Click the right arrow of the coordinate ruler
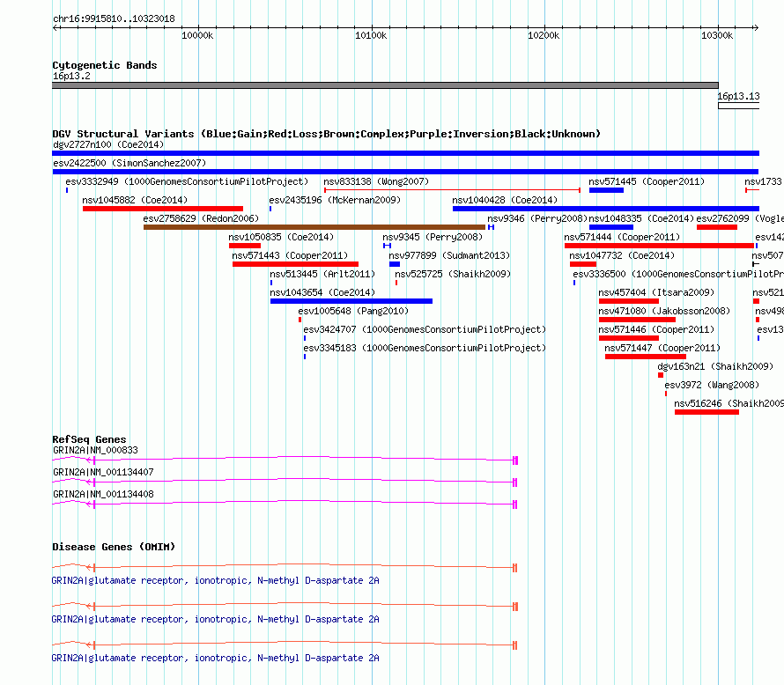Viewport: 784px width, 685px height. (756, 27)
